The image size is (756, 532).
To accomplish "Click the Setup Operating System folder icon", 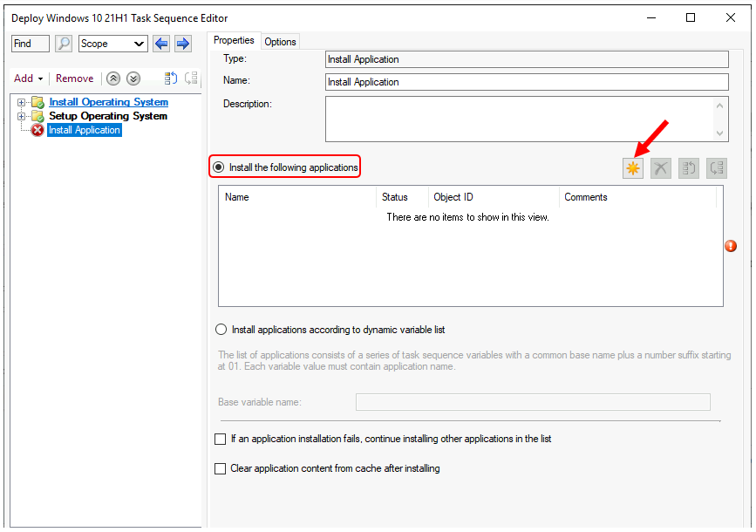I will pos(38,116).
